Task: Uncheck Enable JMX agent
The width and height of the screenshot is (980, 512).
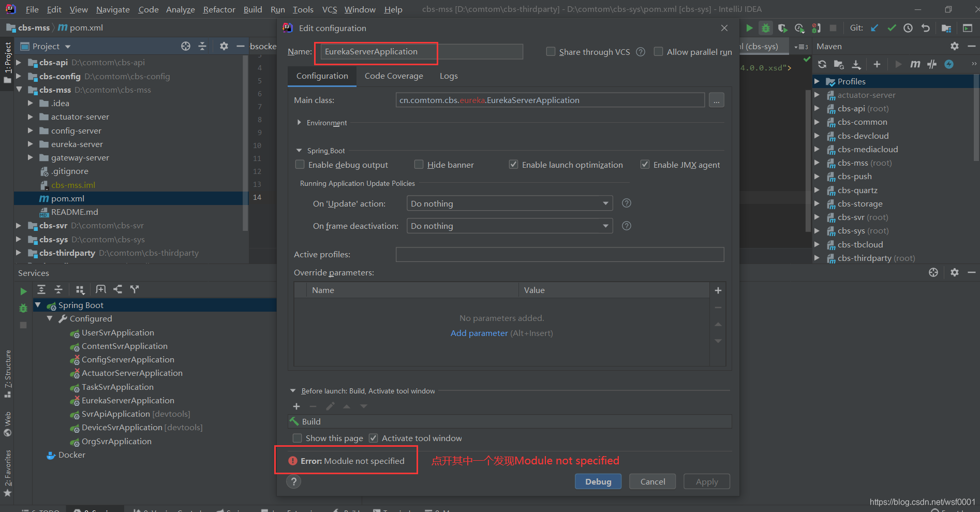Action: click(645, 164)
